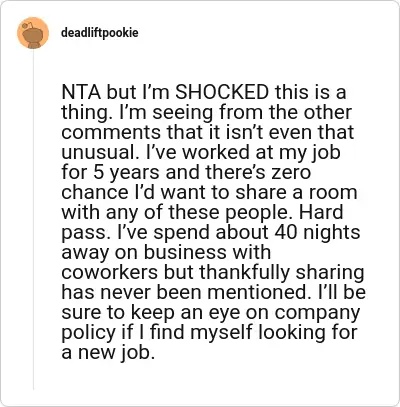Click the word SHOCKED in the comment
The height and width of the screenshot is (407, 400).
(222, 92)
